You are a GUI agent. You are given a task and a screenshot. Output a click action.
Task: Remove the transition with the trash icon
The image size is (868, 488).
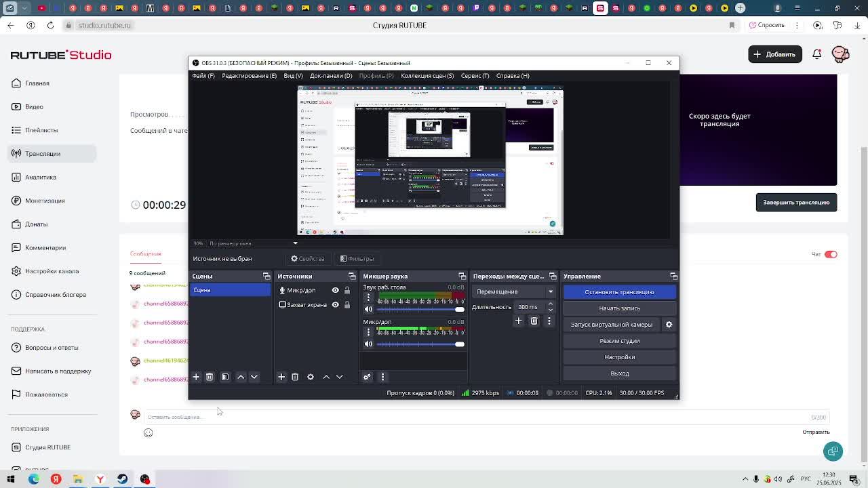tap(534, 321)
